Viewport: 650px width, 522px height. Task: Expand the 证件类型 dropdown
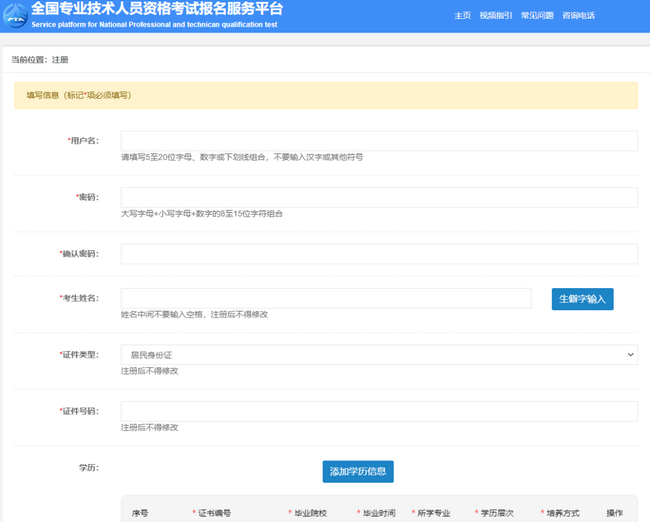click(x=379, y=355)
